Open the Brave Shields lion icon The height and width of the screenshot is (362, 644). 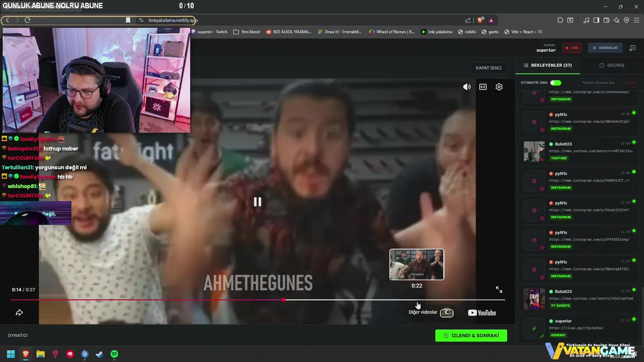click(x=480, y=20)
